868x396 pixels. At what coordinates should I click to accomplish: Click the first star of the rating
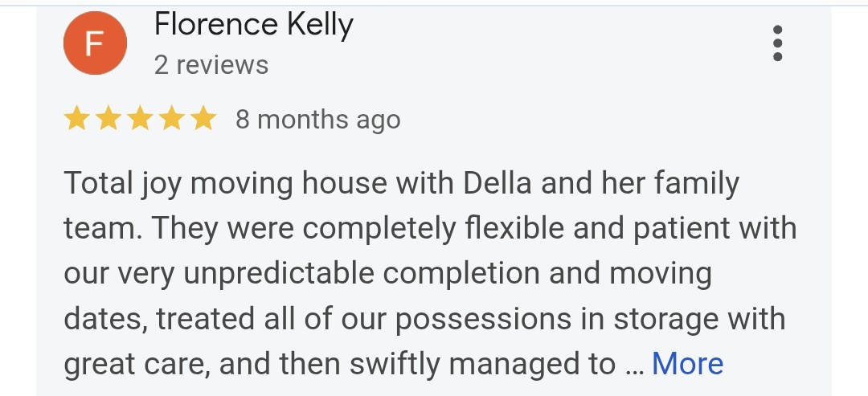(77, 120)
